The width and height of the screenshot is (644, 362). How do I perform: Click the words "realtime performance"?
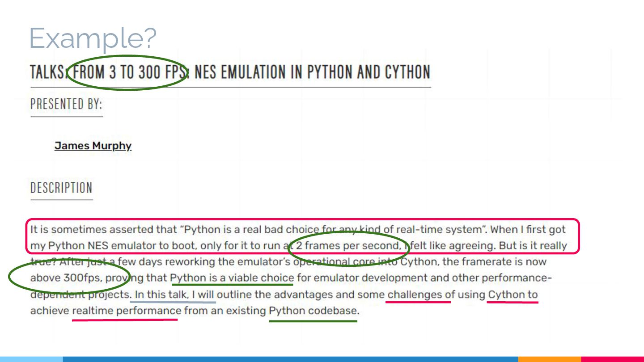(x=127, y=311)
